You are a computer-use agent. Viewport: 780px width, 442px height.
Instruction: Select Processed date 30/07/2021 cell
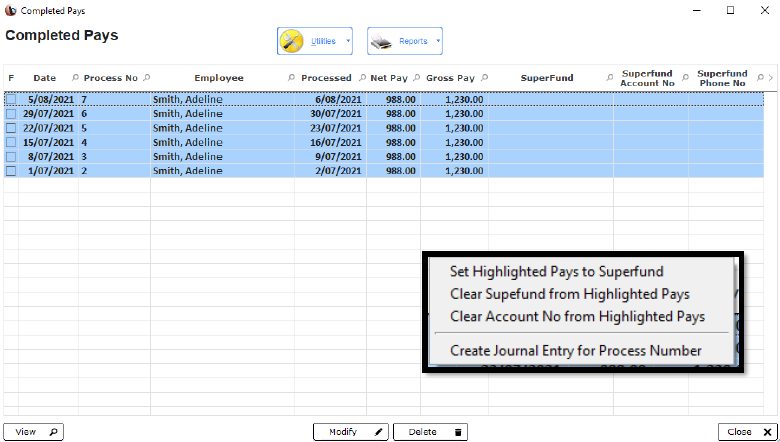coord(330,114)
